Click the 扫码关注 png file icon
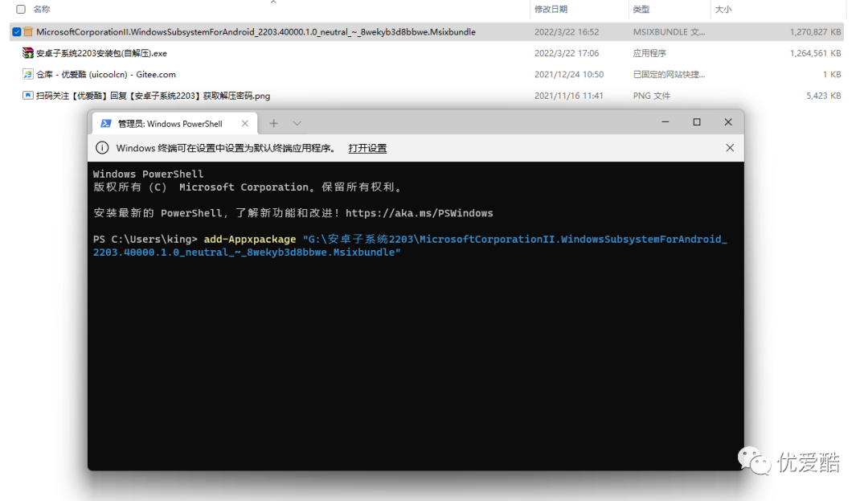Screen dimensions: 868x501 (27, 95)
